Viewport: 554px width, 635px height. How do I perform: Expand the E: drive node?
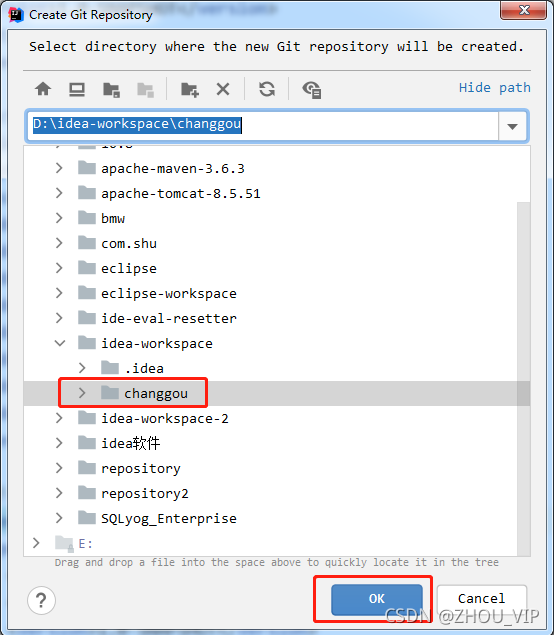(36, 543)
